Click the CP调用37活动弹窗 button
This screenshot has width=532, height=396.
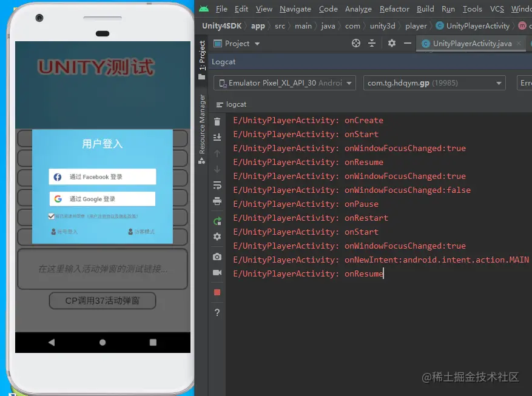(103, 301)
